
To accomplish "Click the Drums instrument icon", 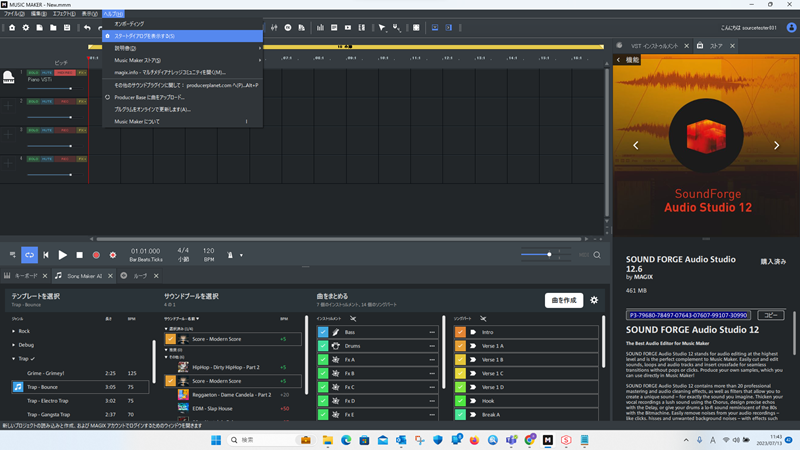I will point(336,345).
